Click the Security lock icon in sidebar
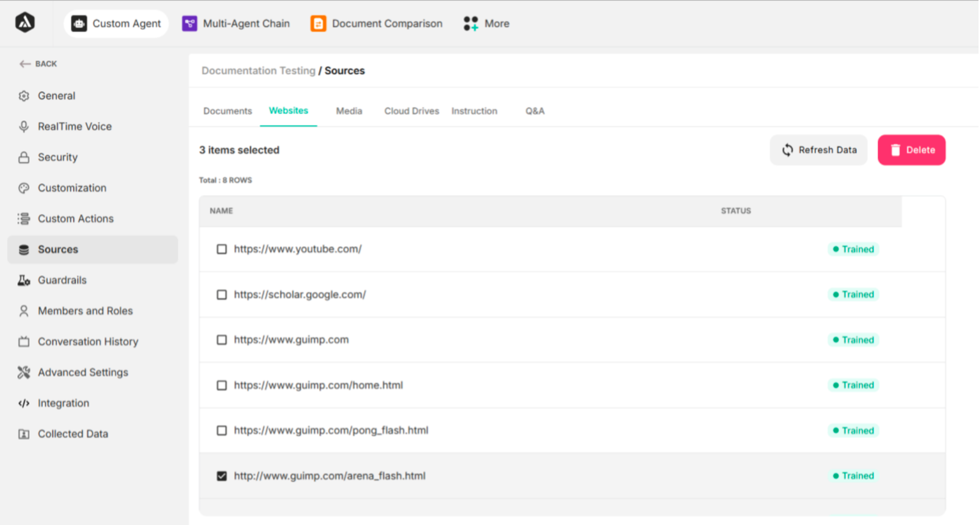The width and height of the screenshot is (980, 525). 24,157
